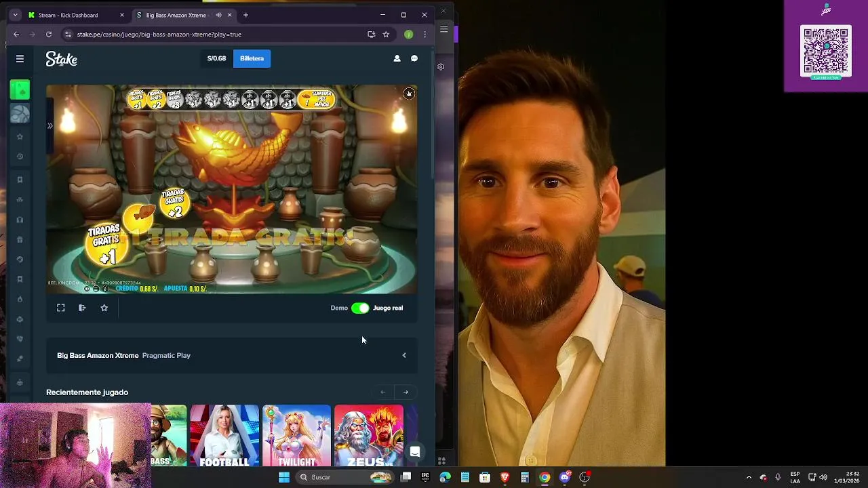Image resolution: width=868 pixels, height=488 pixels.
Task: Open the Stake chat bubble icon
Action: (x=414, y=58)
